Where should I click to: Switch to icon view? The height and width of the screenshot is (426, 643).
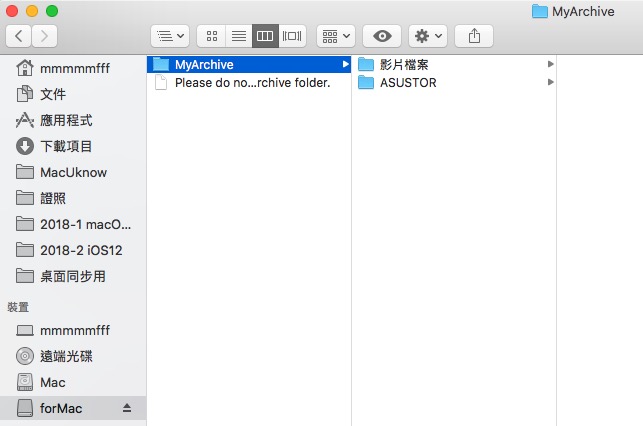click(211, 36)
